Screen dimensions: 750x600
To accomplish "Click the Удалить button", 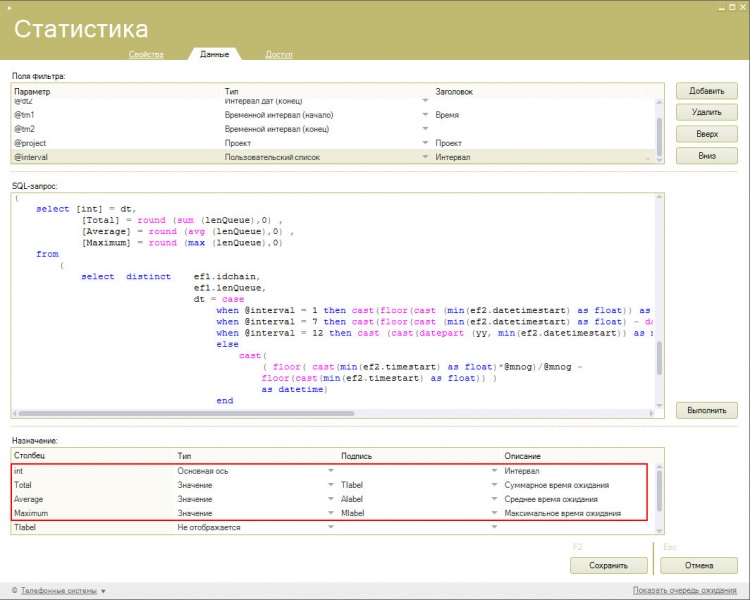I will (x=706, y=112).
